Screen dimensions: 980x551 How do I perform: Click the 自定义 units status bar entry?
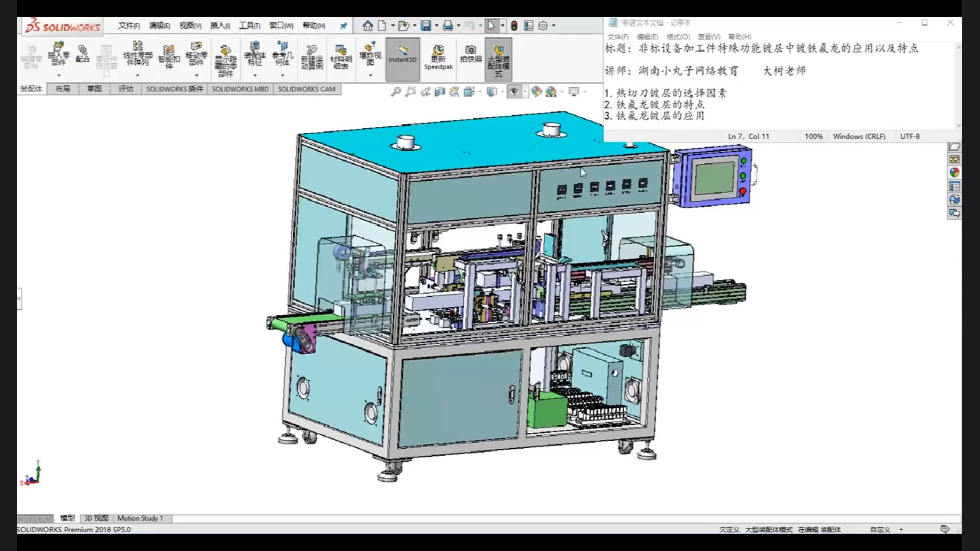[x=880, y=530]
